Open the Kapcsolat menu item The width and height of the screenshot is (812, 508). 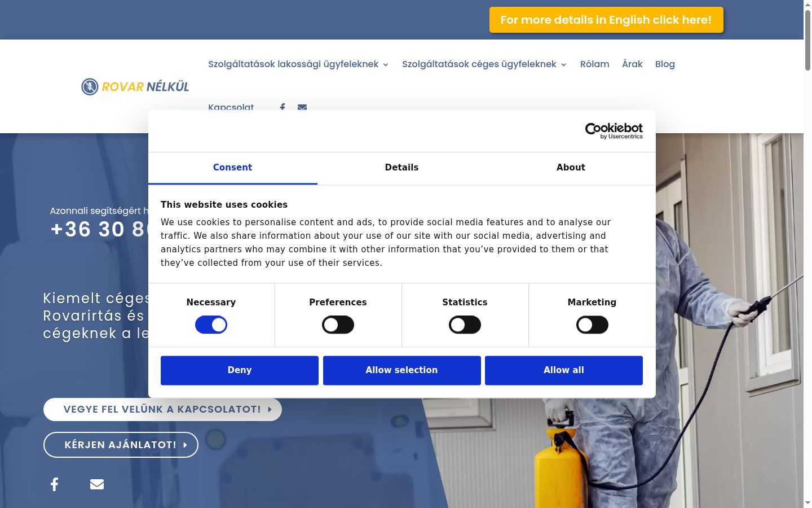click(231, 107)
